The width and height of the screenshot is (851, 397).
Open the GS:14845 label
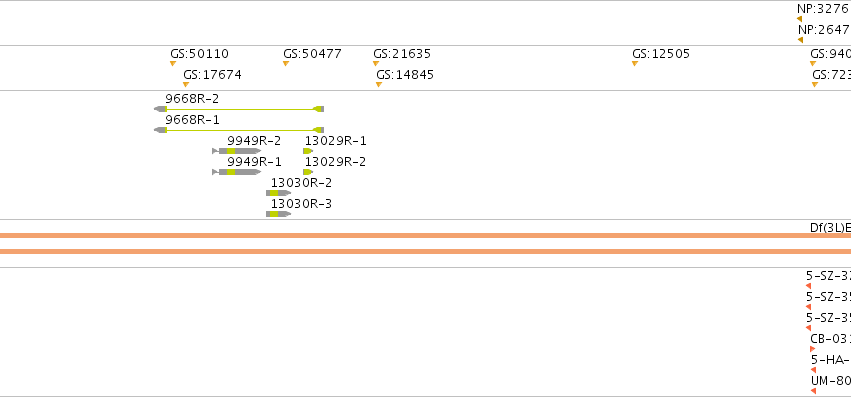[405, 74]
